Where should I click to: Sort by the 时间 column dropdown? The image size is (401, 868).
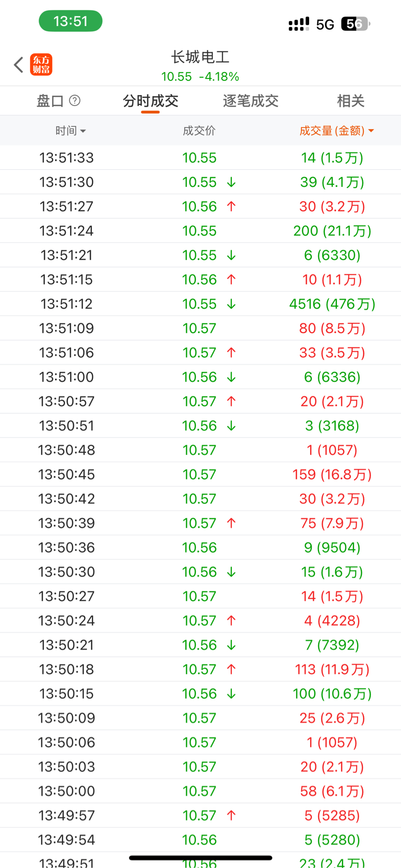[70, 131]
